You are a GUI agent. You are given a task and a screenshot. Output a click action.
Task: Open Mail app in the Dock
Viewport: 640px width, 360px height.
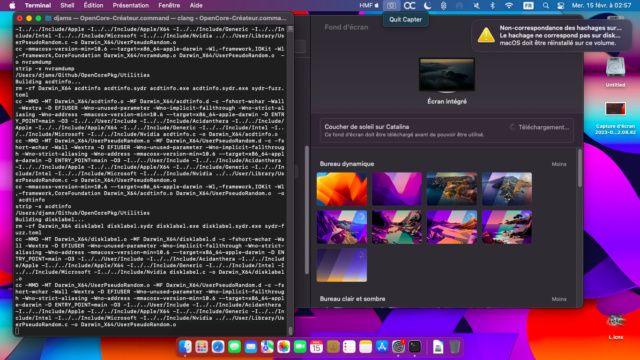(x=251, y=347)
